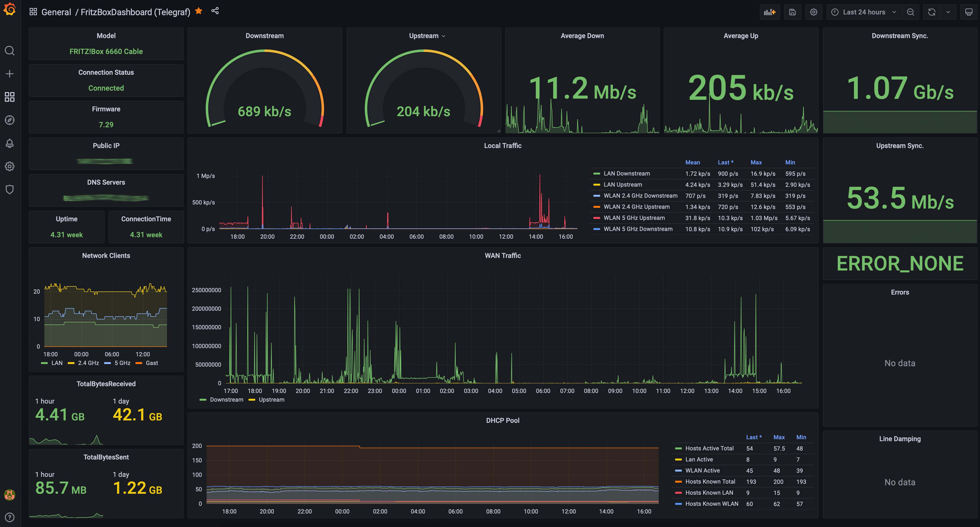This screenshot has height=527, width=980.
Task: Open the Alerting bell in the sidebar
Action: coord(9,143)
